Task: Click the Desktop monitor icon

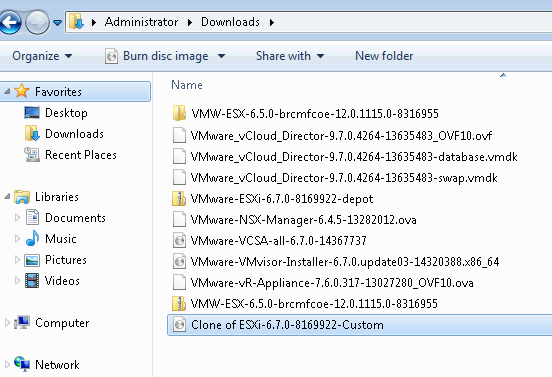Action: [x=32, y=113]
